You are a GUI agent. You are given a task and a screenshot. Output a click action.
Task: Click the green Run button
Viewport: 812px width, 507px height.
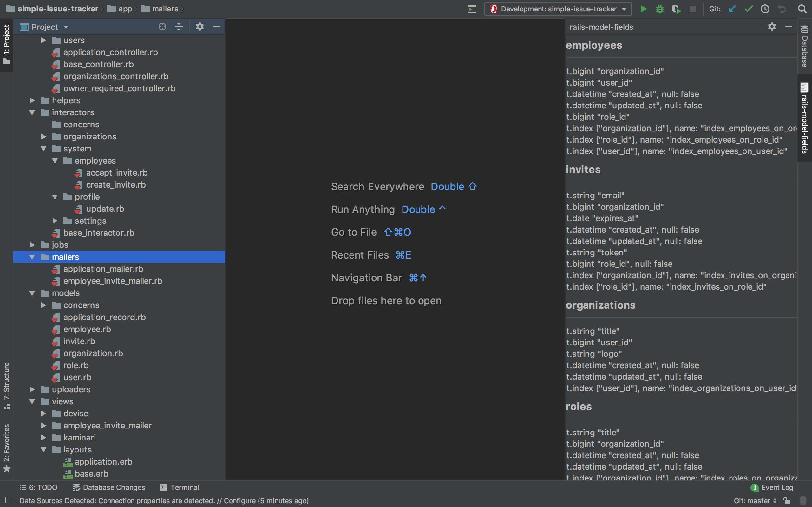(x=643, y=9)
